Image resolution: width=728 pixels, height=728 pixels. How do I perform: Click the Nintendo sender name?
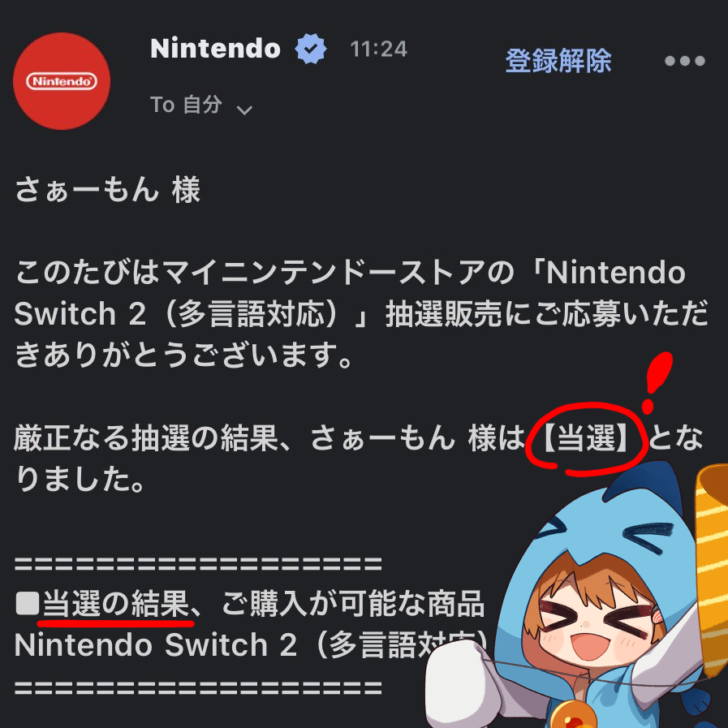pos(215,48)
